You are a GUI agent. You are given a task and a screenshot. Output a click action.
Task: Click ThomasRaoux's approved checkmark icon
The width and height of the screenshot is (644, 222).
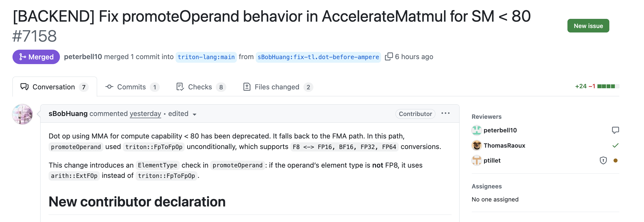(615, 145)
